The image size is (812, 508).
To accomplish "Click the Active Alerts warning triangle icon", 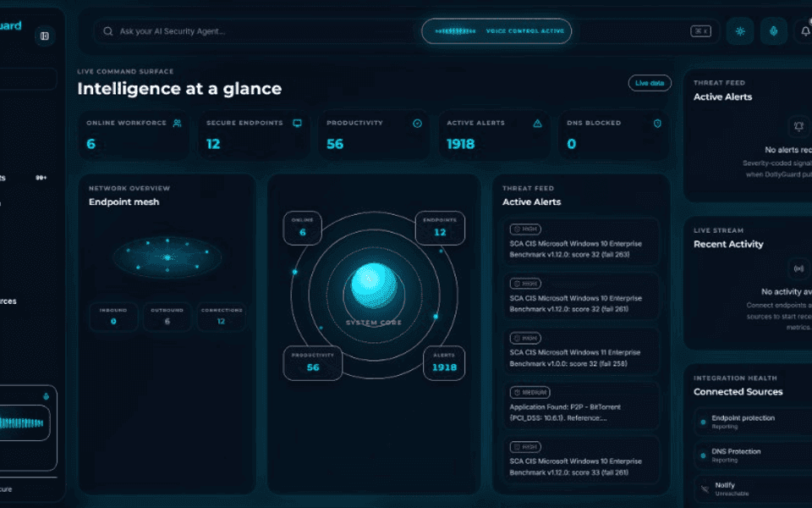I will (x=538, y=124).
